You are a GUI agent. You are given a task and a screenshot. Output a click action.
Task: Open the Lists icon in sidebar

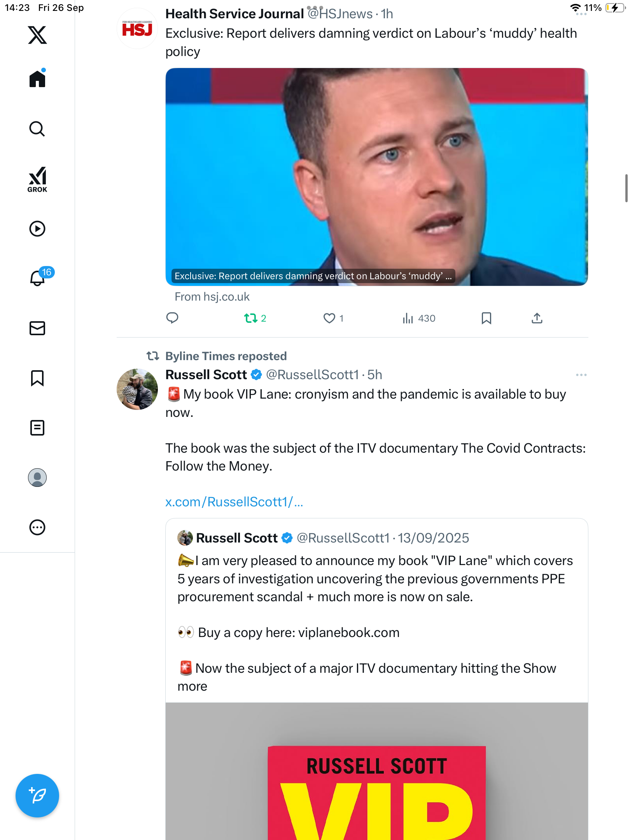click(37, 428)
